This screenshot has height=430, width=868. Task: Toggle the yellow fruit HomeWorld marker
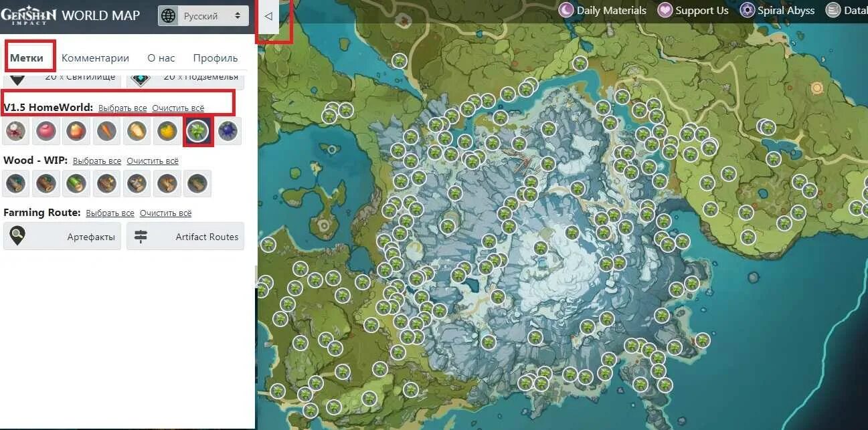pyautogui.click(x=167, y=131)
